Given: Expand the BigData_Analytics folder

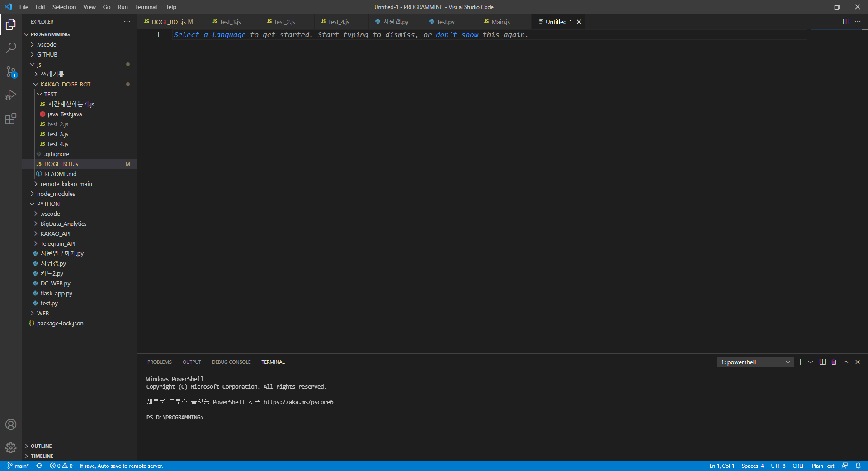Looking at the screenshot, I should tap(63, 224).
